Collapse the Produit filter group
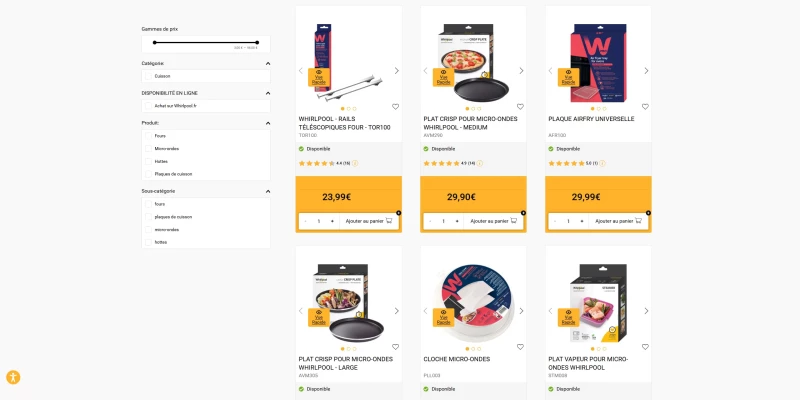Screen dimensions: 800x400 pyautogui.click(x=268, y=123)
